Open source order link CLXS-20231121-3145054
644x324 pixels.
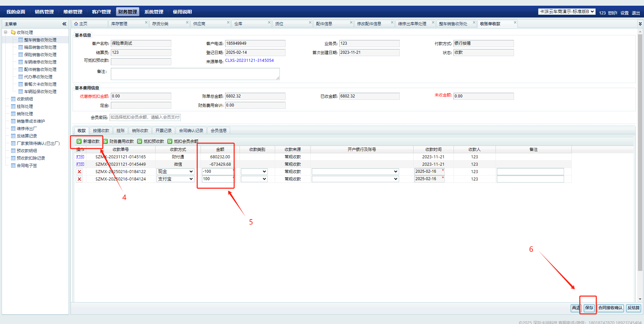point(249,60)
